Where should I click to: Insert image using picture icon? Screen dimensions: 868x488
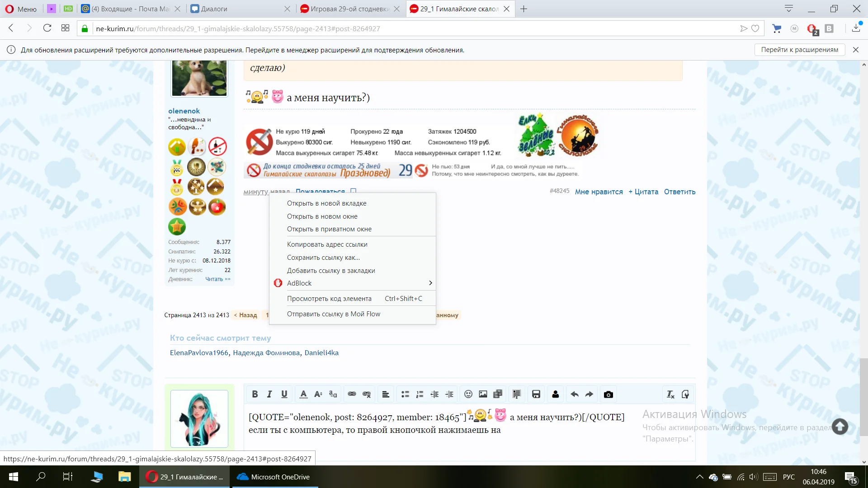coord(483,394)
